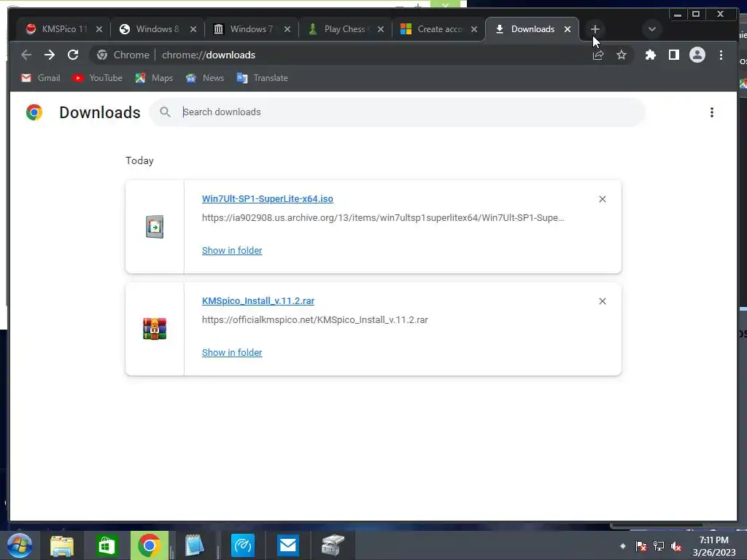
Task: Reload the Downloads page
Action: [x=73, y=55]
